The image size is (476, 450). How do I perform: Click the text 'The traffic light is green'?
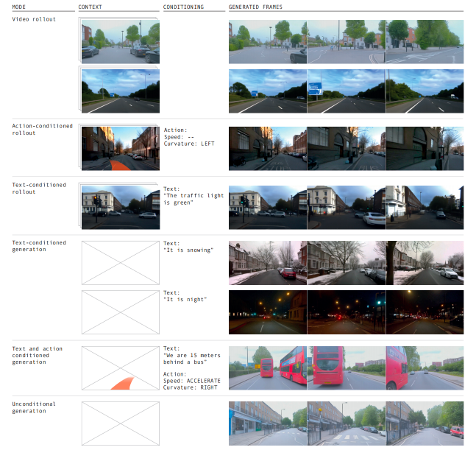click(193, 199)
